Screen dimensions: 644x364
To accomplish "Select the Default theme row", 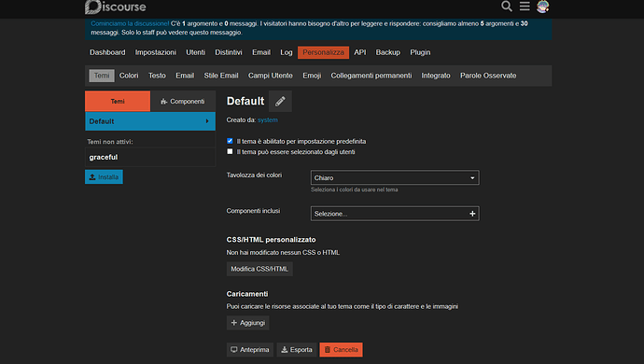I will (150, 121).
